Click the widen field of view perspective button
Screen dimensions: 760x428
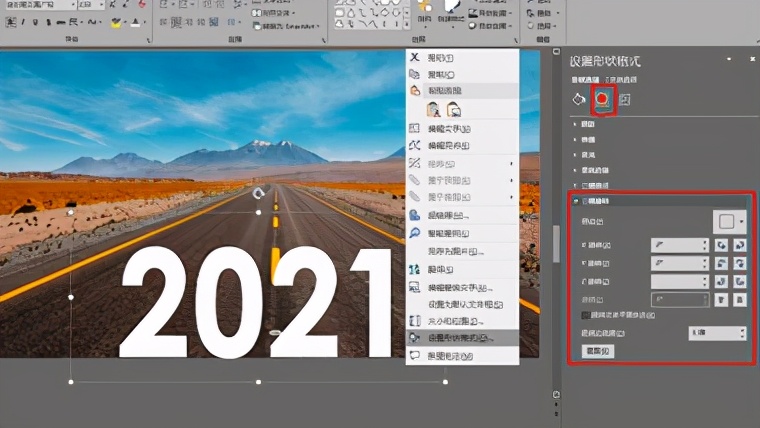coord(740,300)
